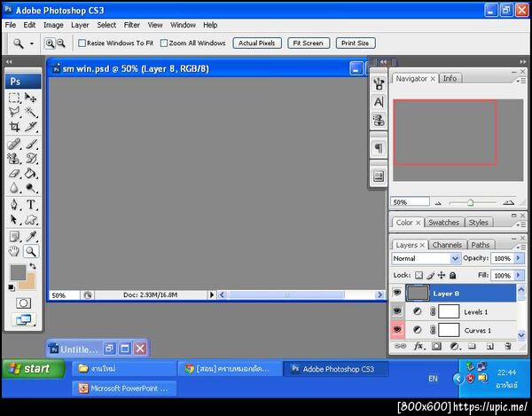Open the Zoom tool preset picker arrow
Screen dimensions: 532x416
[x=32, y=43]
